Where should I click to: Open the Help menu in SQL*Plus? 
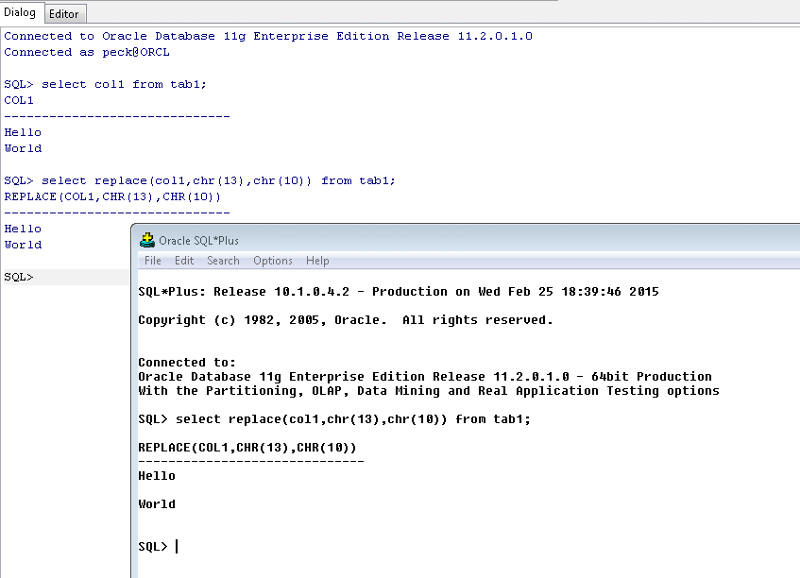(317, 260)
